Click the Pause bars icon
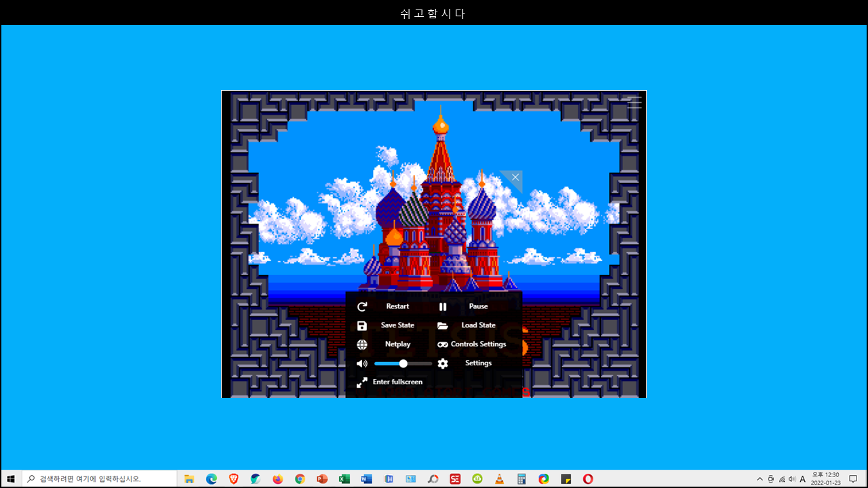 click(x=443, y=306)
